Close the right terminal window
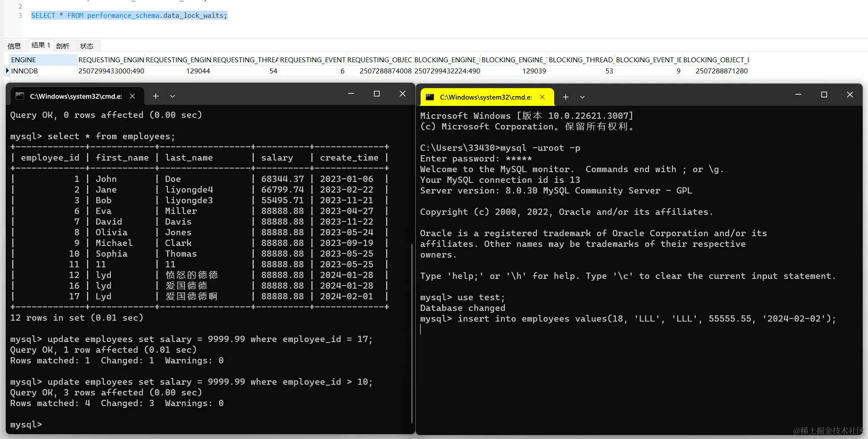Screen dimensions: 868x439 [x=850, y=95]
